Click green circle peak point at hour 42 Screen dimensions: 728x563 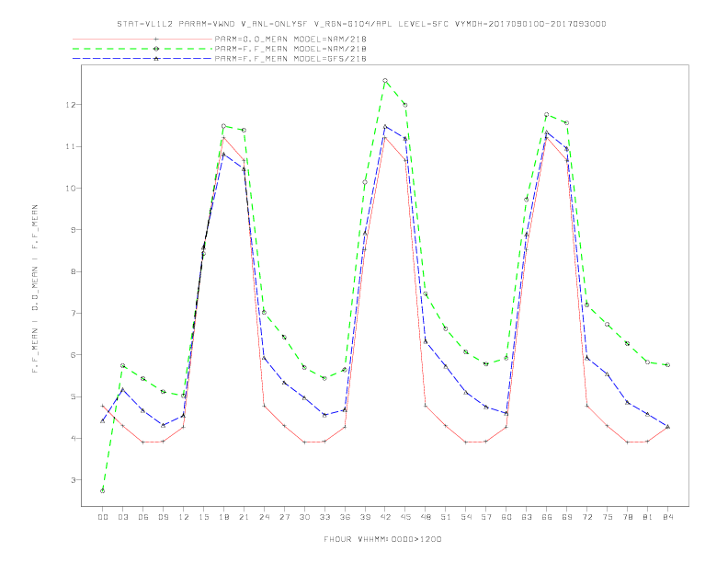(x=385, y=81)
